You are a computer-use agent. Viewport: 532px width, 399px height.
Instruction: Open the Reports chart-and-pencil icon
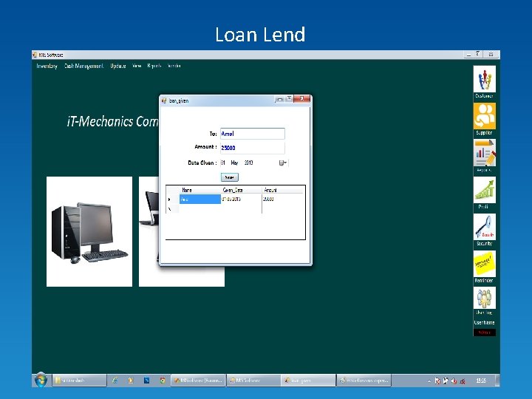pyautogui.click(x=484, y=153)
